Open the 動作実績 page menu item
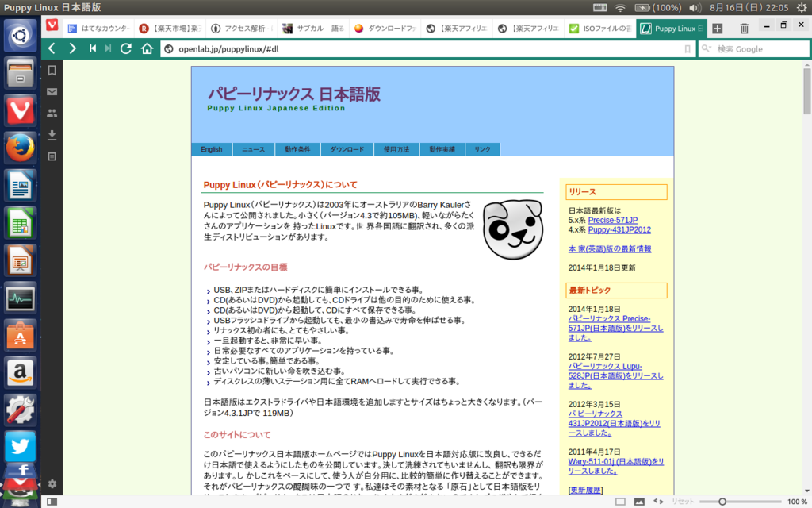The height and width of the screenshot is (508, 812). 442,149
